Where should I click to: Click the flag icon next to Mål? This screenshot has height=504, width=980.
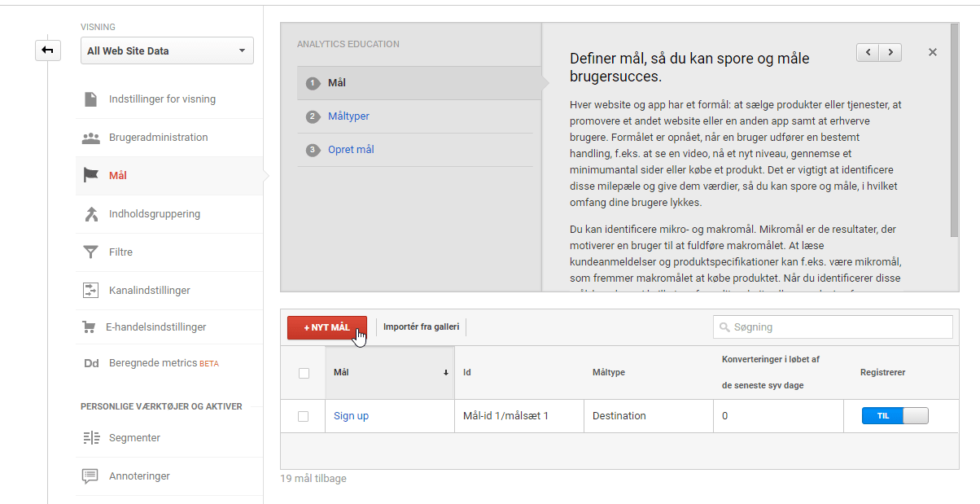pyautogui.click(x=91, y=176)
